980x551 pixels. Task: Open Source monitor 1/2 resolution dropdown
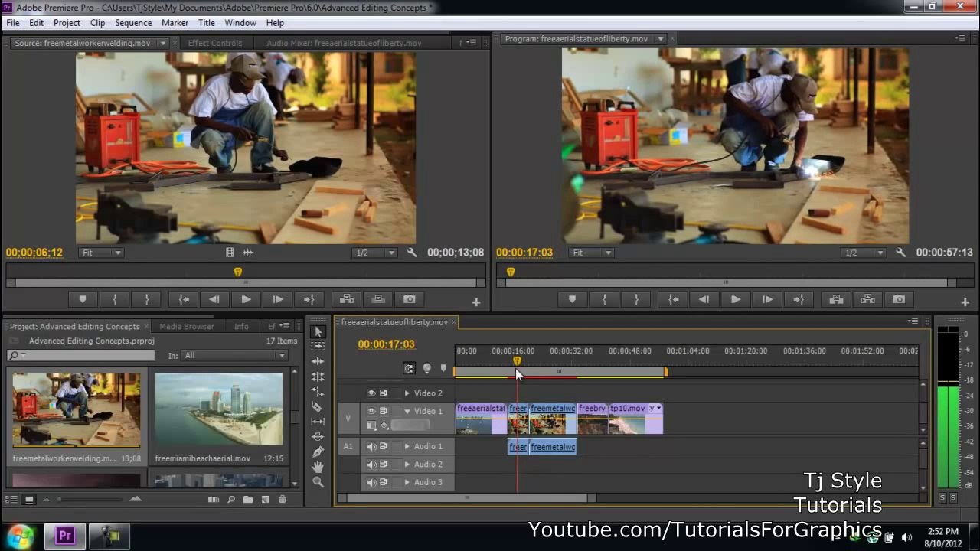[374, 253]
